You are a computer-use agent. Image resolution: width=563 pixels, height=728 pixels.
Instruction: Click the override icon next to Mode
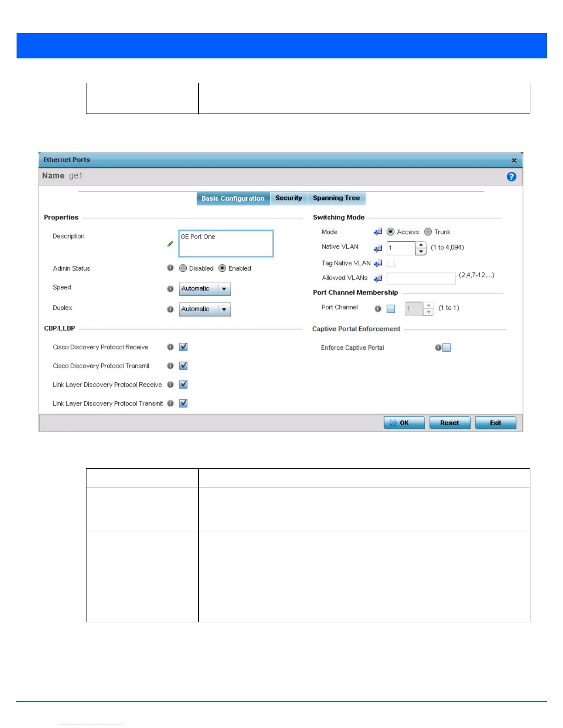tap(378, 232)
